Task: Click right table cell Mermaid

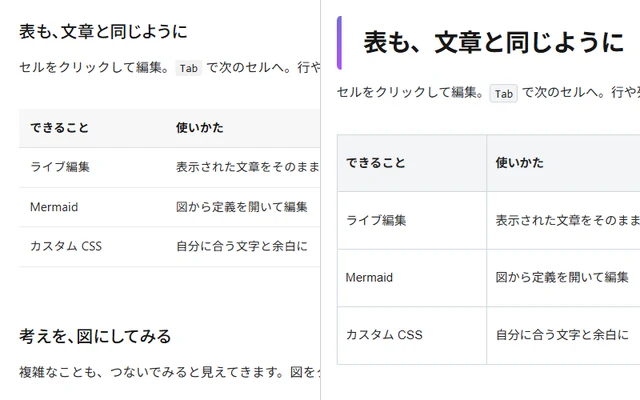Action: pos(369,278)
